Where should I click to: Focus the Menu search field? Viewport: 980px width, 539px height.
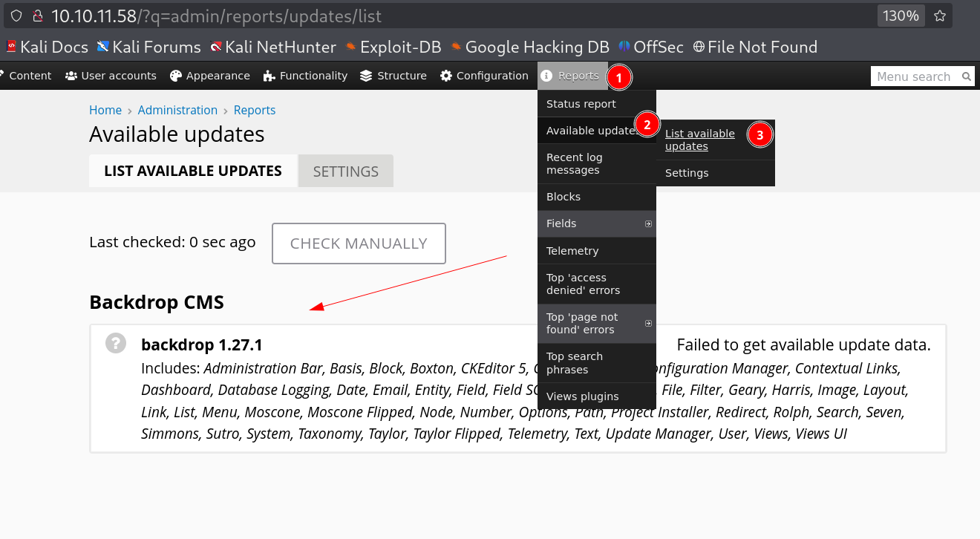pos(922,76)
